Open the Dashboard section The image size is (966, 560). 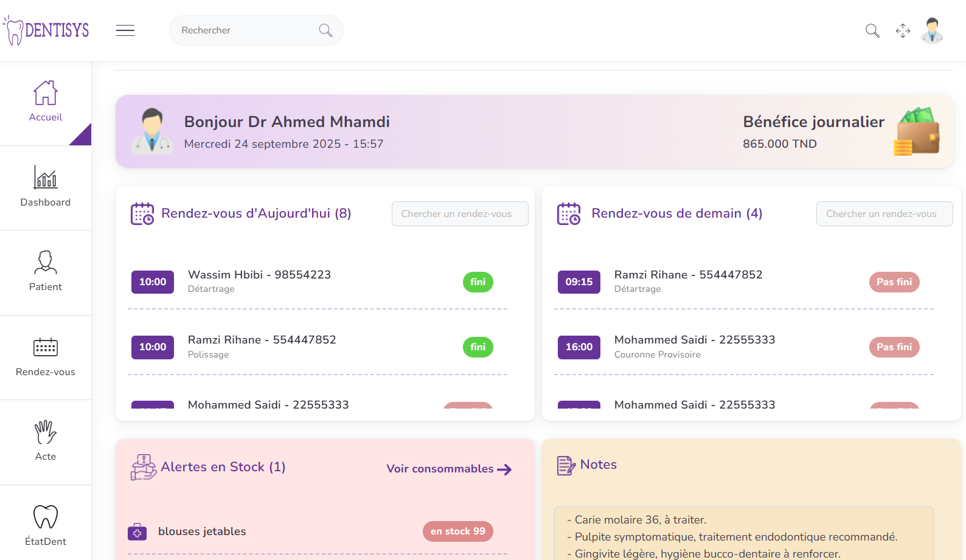click(x=46, y=187)
